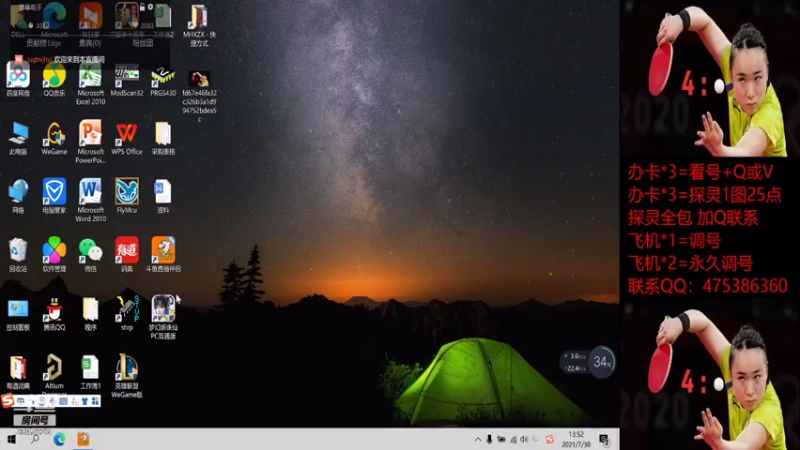
Task: Launch 英雄联盟 WeGame版 shortcut
Action: tap(127, 376)
